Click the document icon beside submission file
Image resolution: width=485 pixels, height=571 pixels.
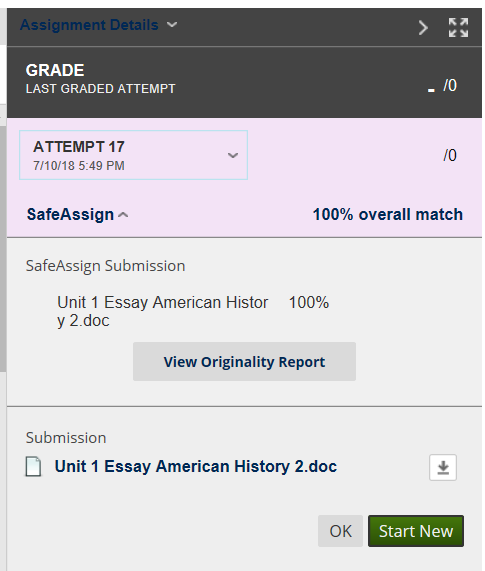click(33, 467)
